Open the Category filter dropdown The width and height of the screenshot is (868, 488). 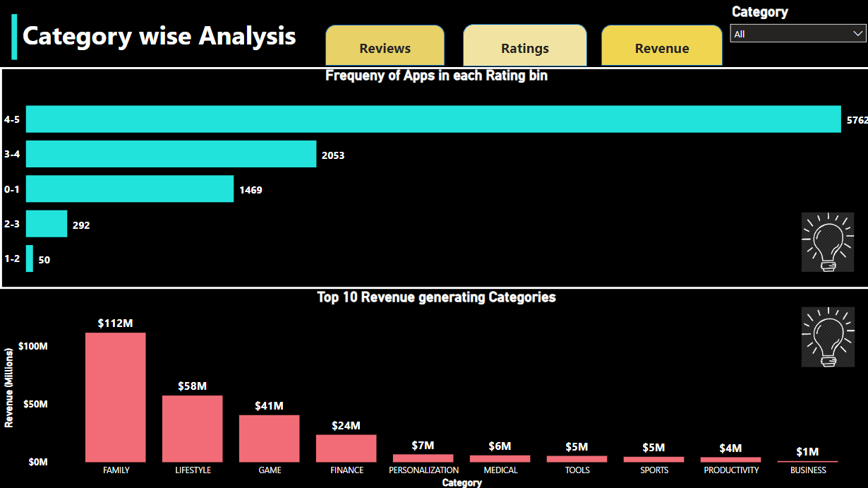pos(856,32)
